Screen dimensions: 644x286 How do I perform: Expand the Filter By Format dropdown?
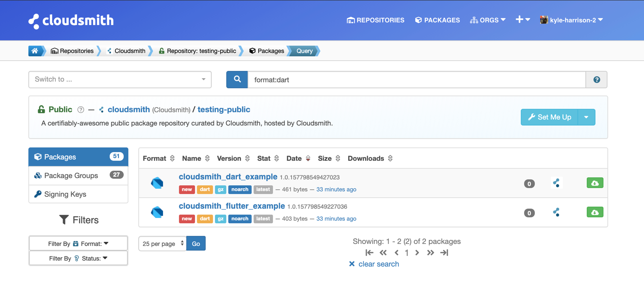(x=78, y=244)
